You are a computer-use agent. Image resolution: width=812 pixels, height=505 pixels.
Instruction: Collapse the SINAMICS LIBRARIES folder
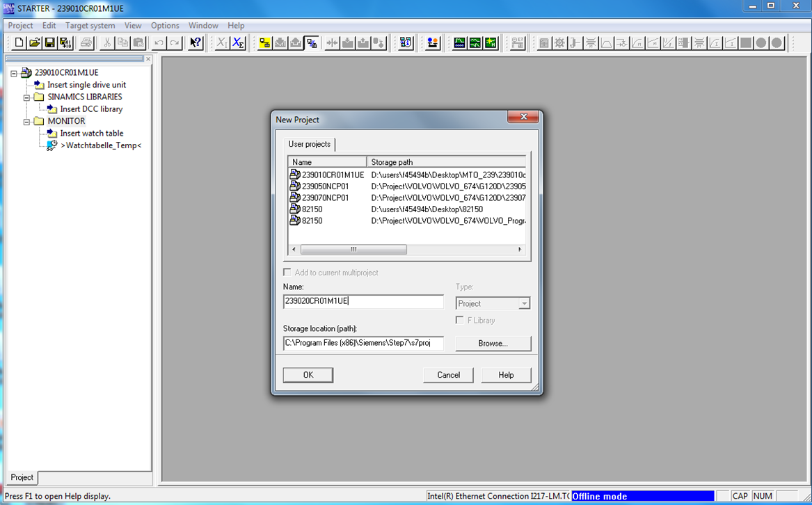coord(26,97)
